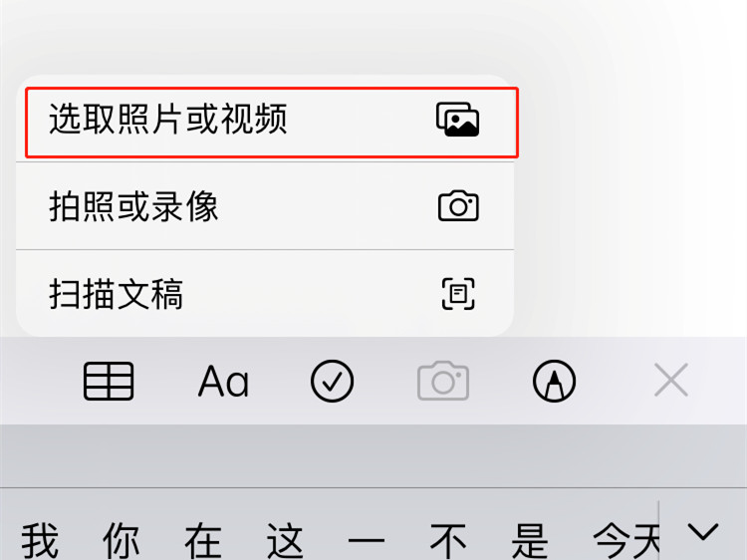This screenshot has width=747, height=560.
Task: Open the Aa text formatting options
Action: point(223,382)
